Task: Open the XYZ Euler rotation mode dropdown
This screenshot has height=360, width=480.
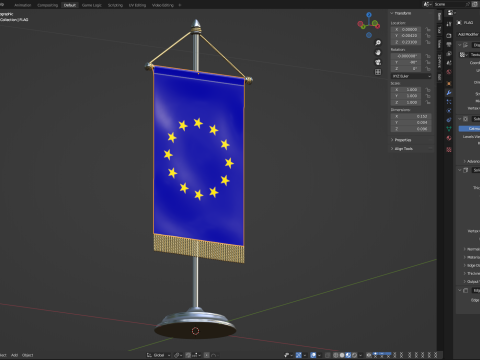Action: [411, 76]
